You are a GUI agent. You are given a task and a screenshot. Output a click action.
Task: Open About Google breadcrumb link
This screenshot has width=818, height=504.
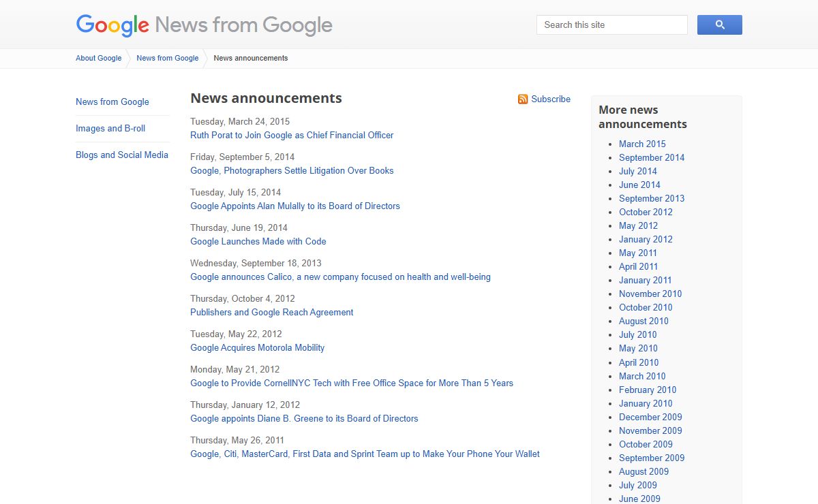pos(99,58)
